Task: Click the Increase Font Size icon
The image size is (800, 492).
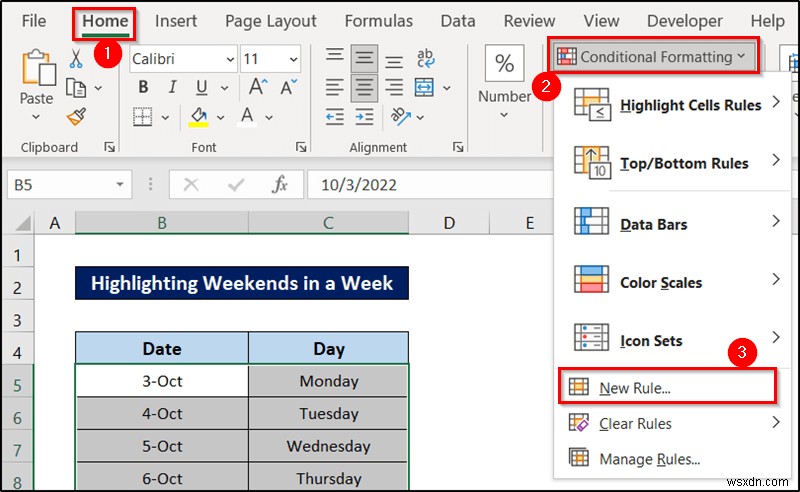Action: coord(258,87)
